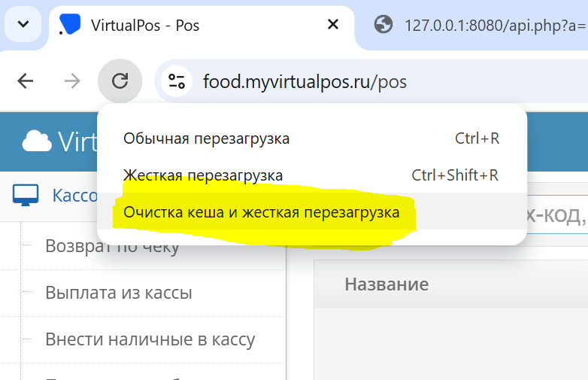
Task: Open site information icon in address bar
Action: [x=177, y=81]
